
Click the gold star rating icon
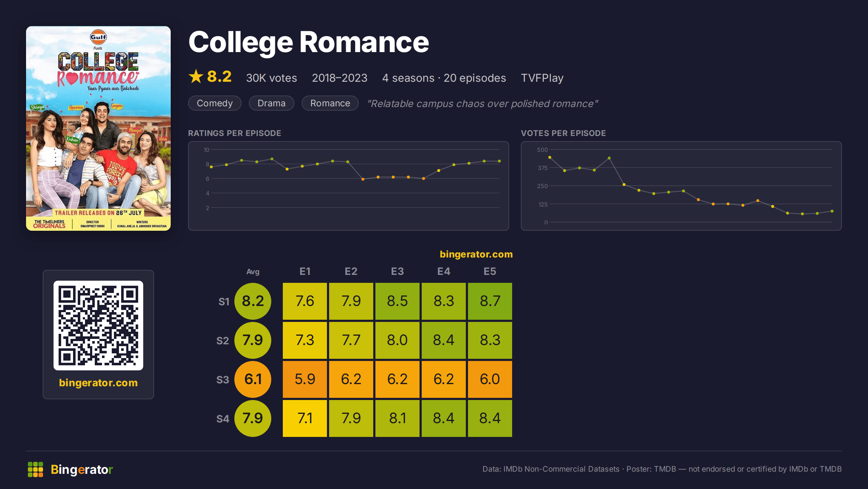pos(196,77)
